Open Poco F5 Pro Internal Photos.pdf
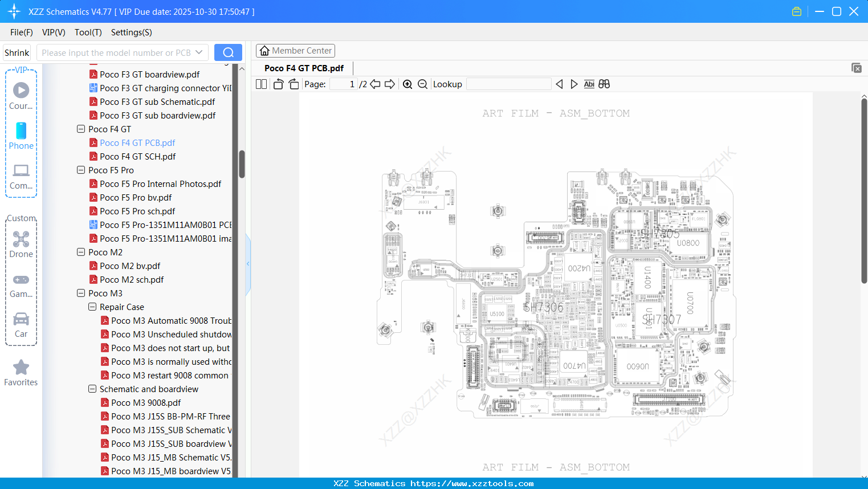This screenshot has width=868, height=489. click(x=160, y=184)
